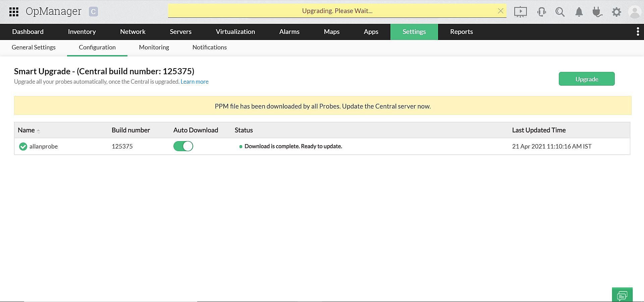Click 'Download is complete. Ready to update.' status
This screenshot has width=644, height=302.
[x=293, y=146]
